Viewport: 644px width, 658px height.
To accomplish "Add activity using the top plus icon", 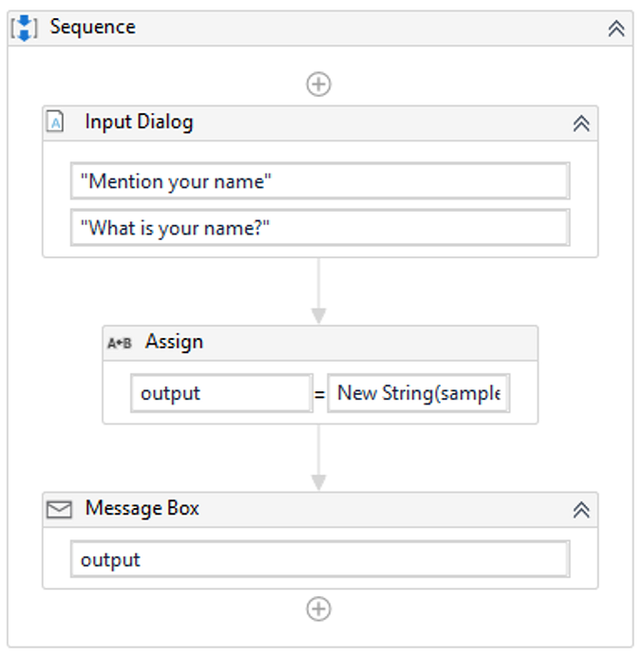I will tap(318, 85).
